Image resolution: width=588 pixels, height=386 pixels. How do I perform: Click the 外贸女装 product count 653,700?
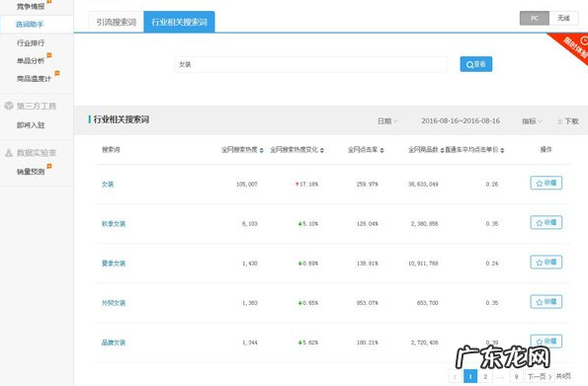pyautogui.click(x=428, y=303)
